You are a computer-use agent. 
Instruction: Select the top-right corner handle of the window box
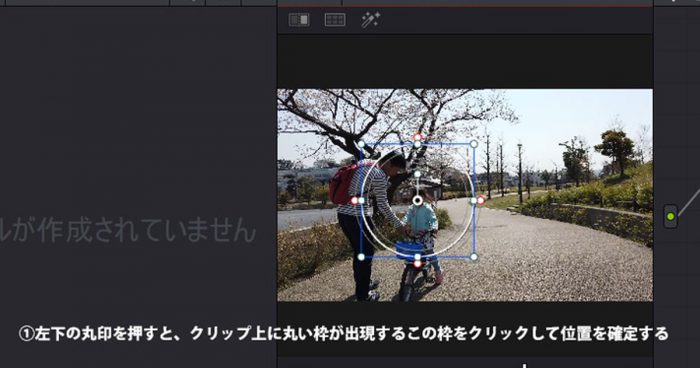tap(474, 144)
